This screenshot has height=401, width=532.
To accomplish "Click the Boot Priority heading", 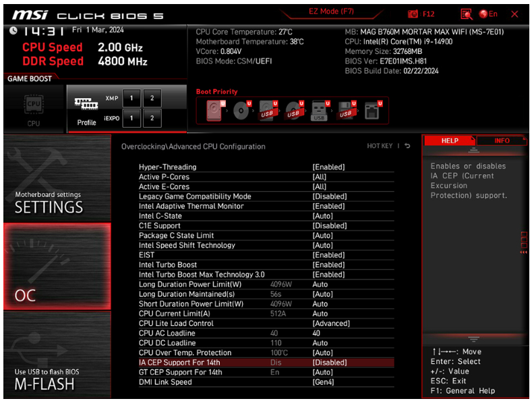I will (x=216, y=92).
